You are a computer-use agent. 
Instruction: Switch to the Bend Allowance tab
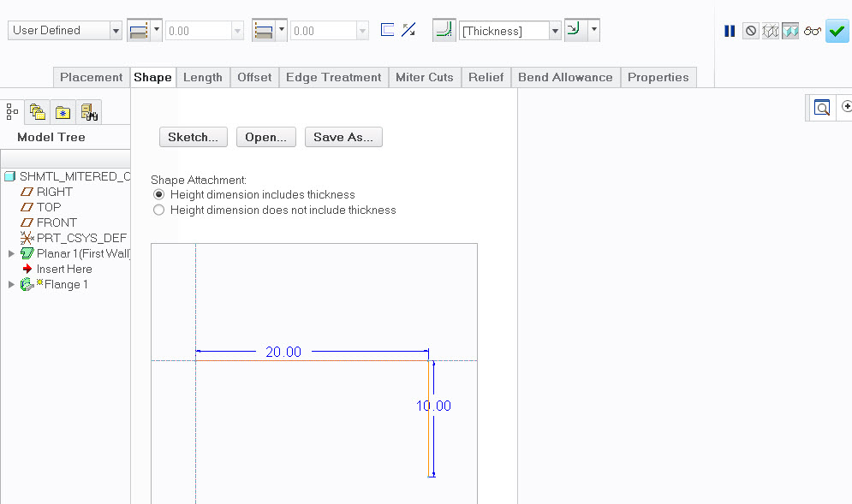click(565, 77)
